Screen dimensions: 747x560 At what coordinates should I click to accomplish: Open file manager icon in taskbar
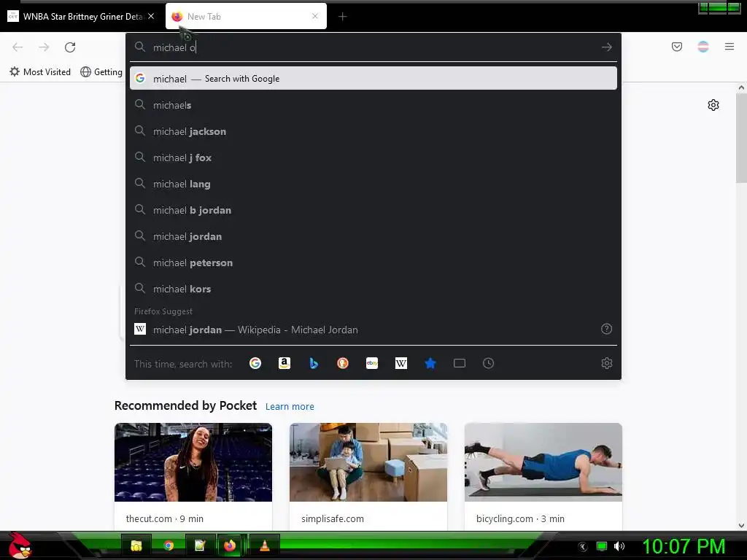pos(136,545)
